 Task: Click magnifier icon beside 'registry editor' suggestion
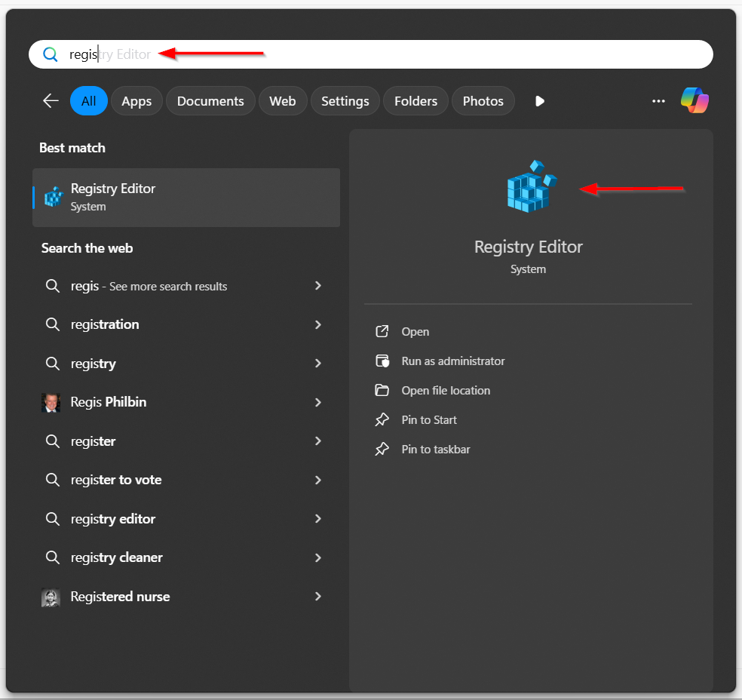pos(53,519)
